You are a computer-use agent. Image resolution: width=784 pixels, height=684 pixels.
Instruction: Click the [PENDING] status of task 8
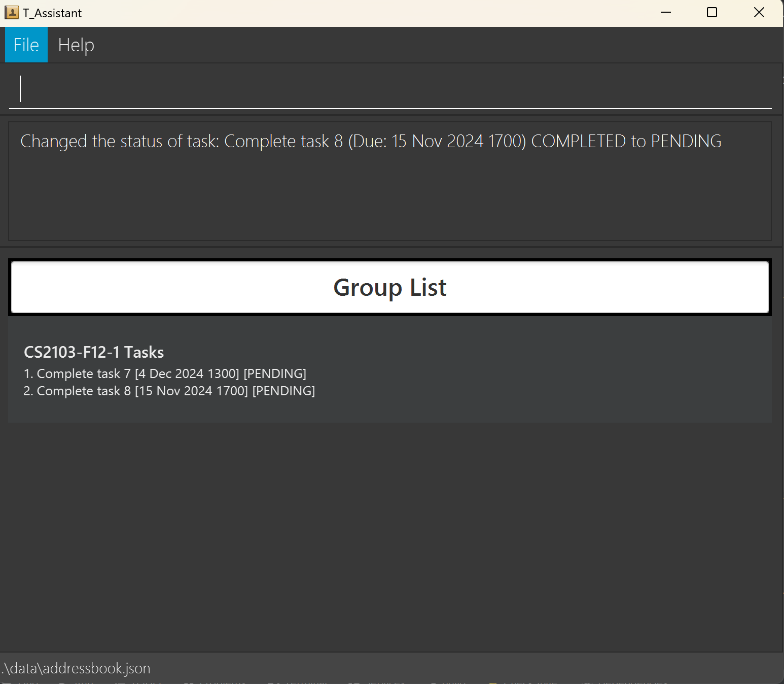point(283,391)
